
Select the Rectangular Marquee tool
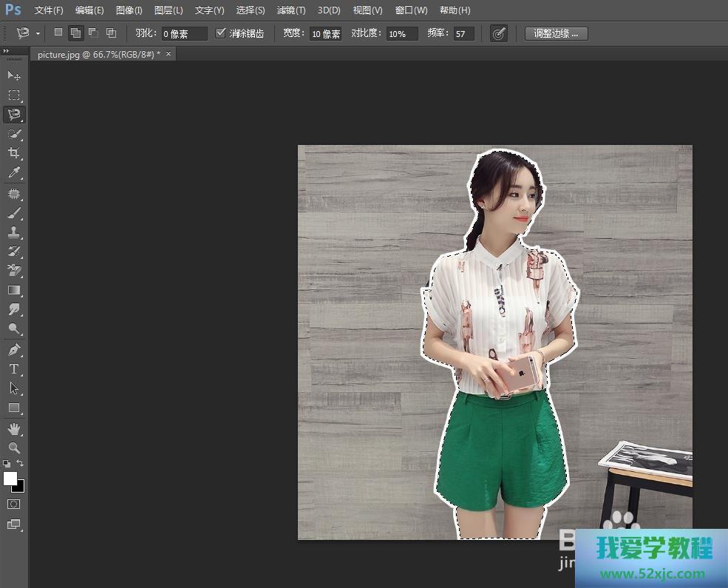(x=14, y=95)
